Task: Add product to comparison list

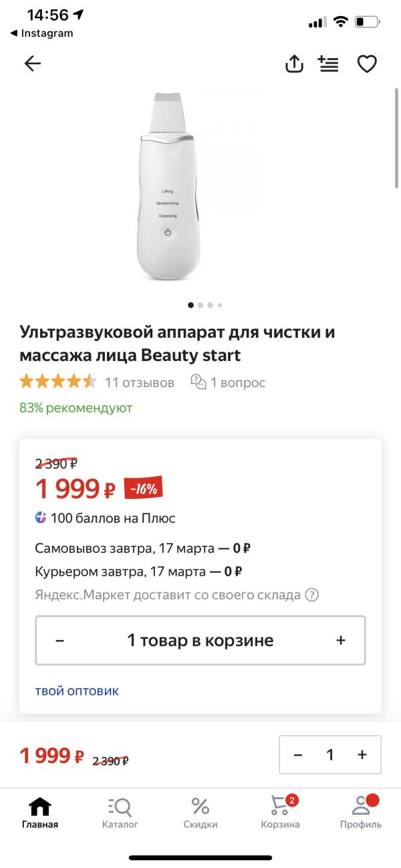Action: (328, 64)
